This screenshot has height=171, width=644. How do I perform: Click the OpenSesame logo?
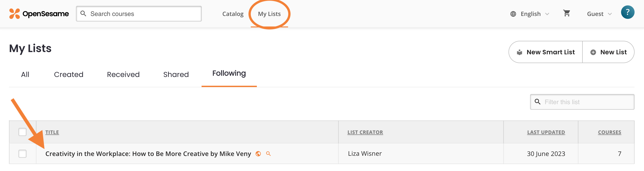pos(39,14)
